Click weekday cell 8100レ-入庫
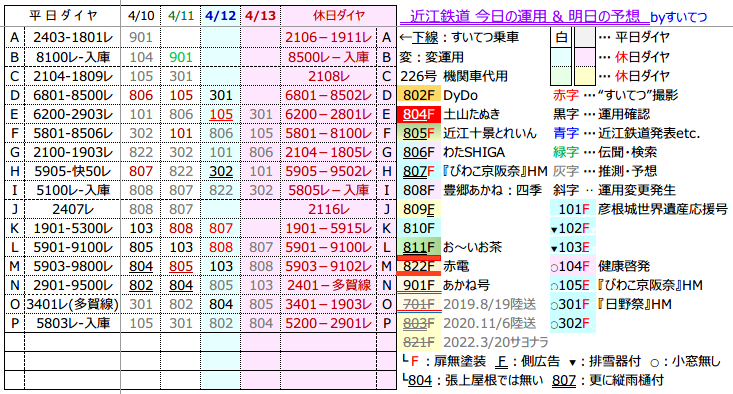 coord(72,57)
